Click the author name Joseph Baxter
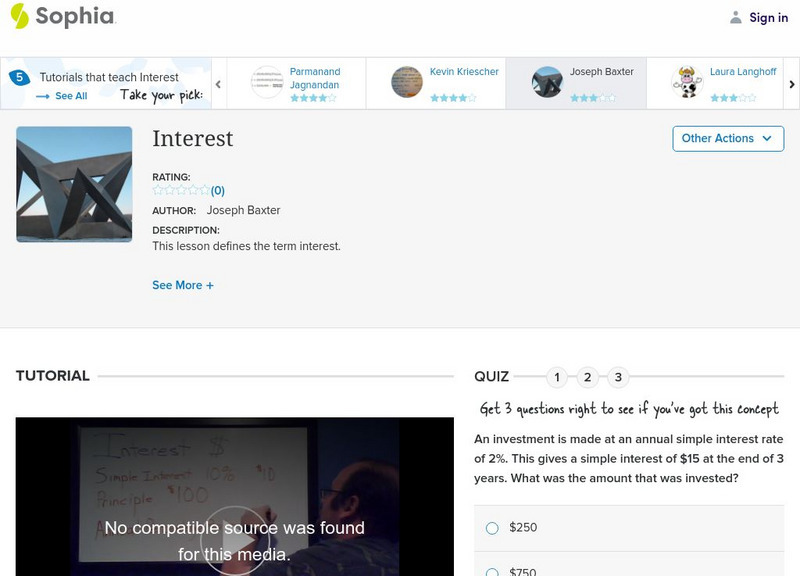 243,210
